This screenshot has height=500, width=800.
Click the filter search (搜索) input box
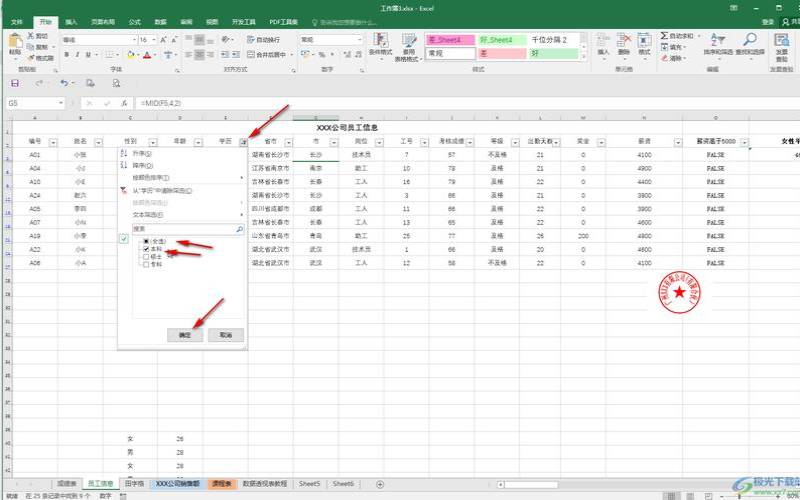pos(184,230)
